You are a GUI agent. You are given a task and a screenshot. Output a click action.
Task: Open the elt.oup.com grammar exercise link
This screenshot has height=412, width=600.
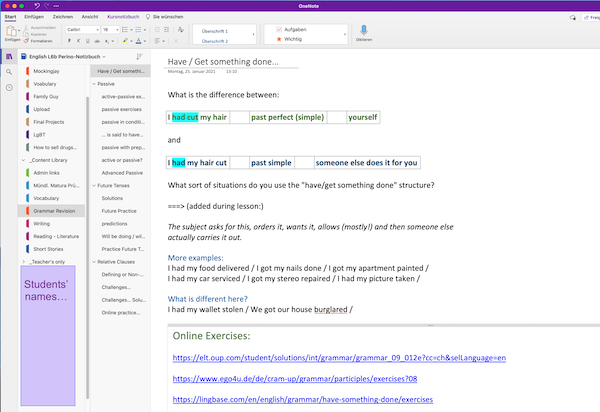[x=339, y=356]
